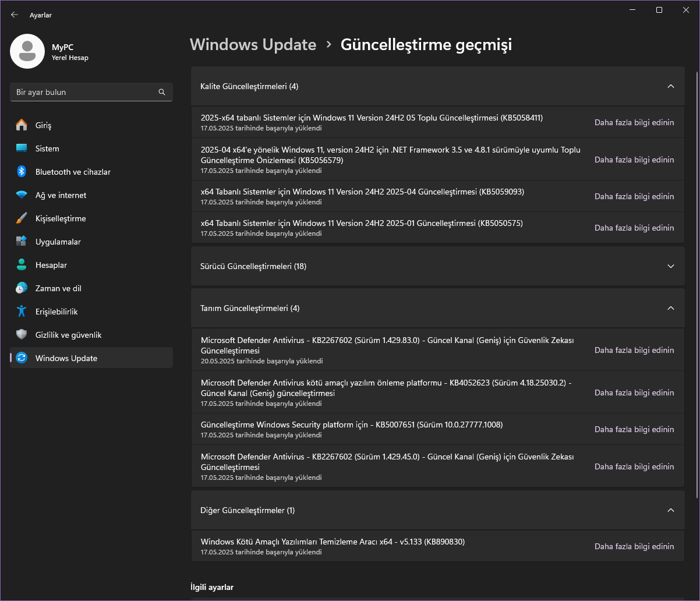Go to Zaman ve dil
Image resolution: width=700 pixels, height=601 pixels.
(91, 288)
